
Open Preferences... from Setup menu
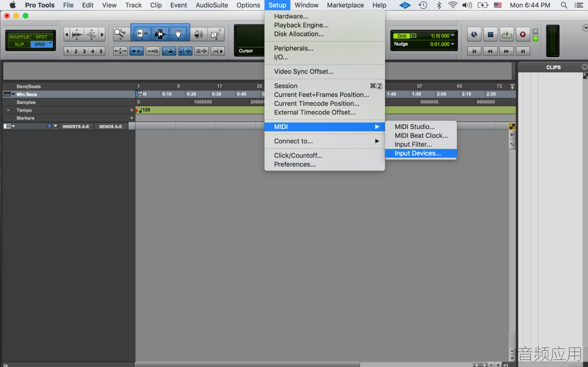[x=324, y=164]
